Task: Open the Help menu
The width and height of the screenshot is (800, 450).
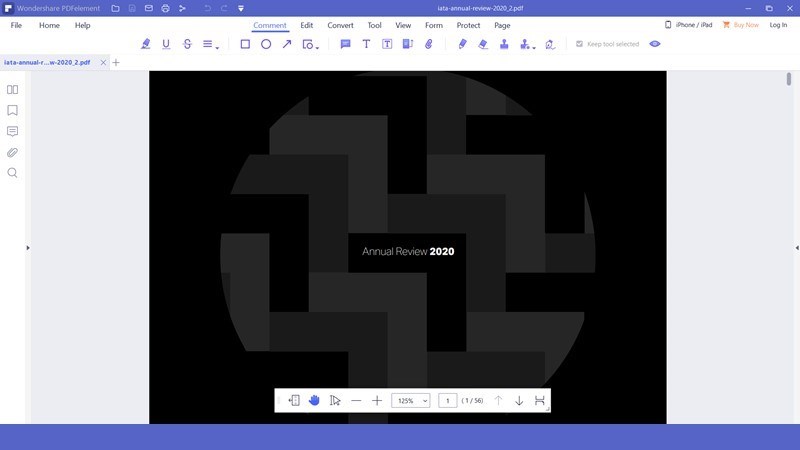Action: 82,25
